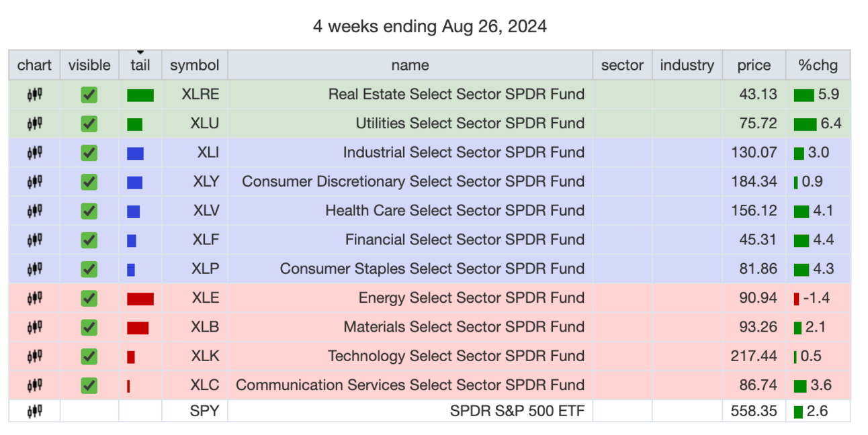868x435 pixels.
Task: Click the Energy Select Sector SPDR Fund name
Action: tap(471, 298)
